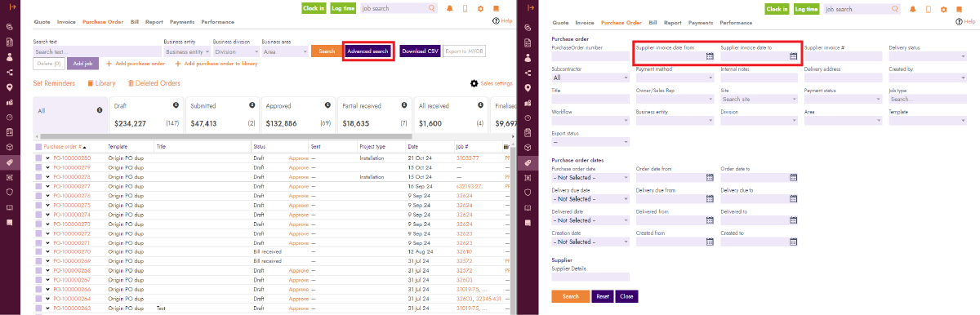Screen dimensions: 980x315
Task: Open the settings gear icon in left screen header
Action: click(x=480, y=8)
